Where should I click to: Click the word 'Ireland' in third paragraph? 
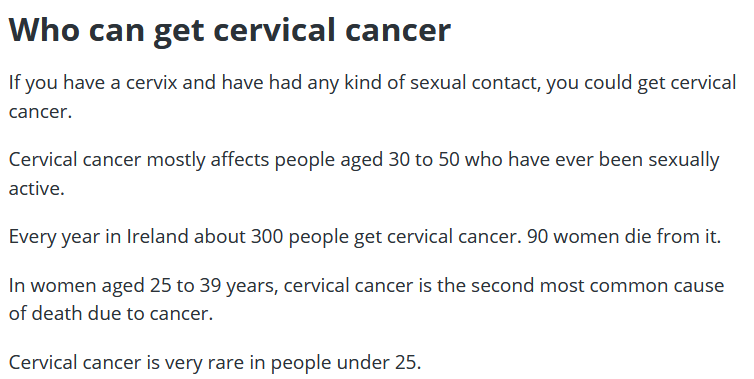point(157,237)
